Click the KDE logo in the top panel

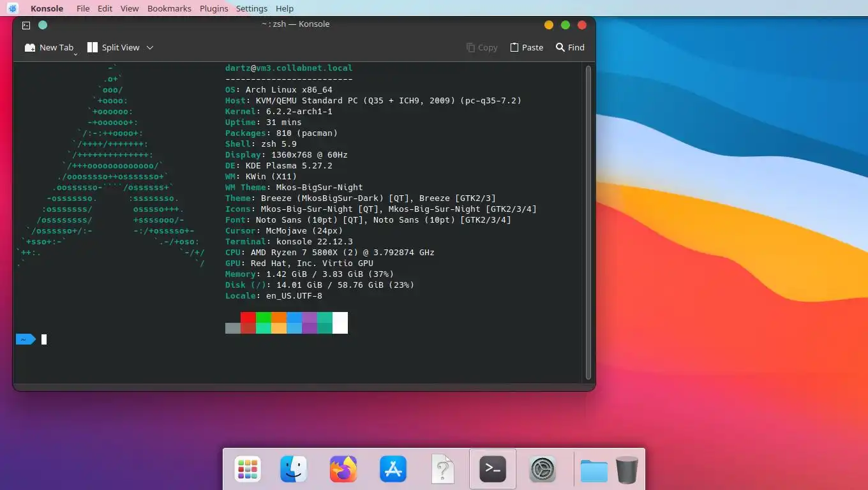pos(13,8)
